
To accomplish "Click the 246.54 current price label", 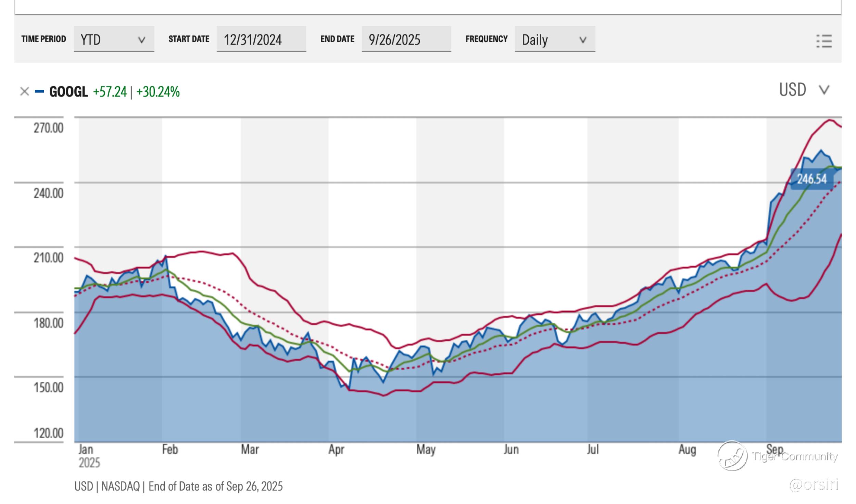I will tap(811, 179).
